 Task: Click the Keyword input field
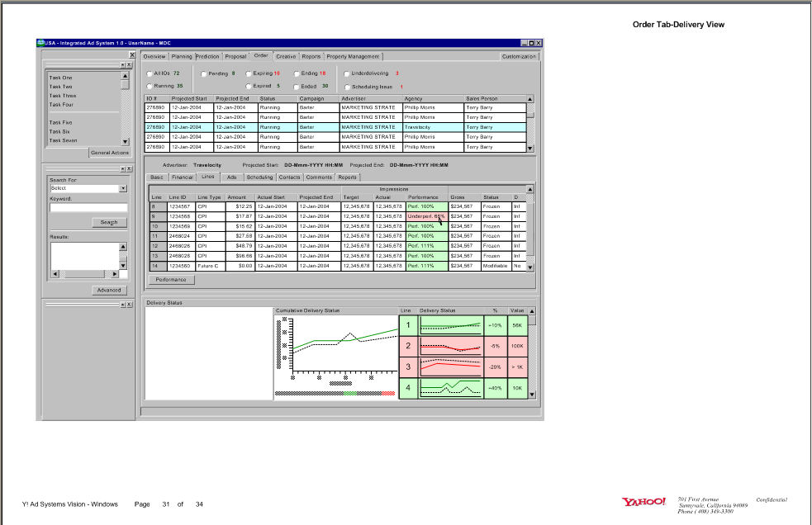point(88,207)
